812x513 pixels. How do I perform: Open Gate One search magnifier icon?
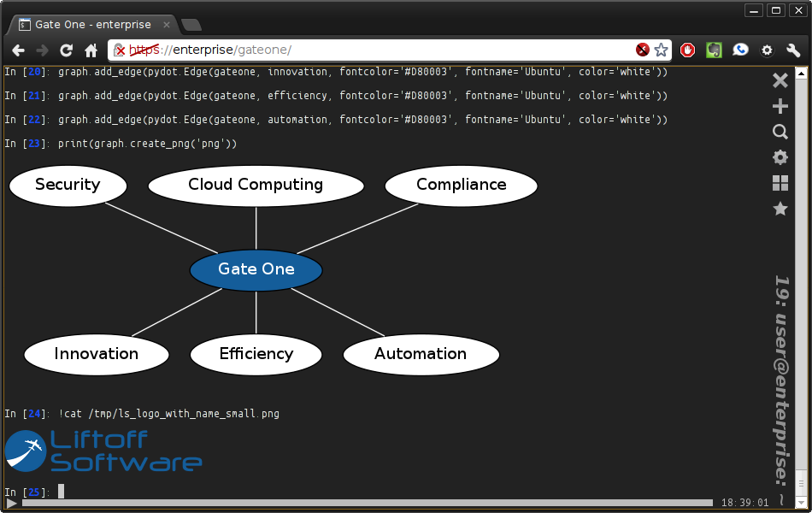click(780, 132)
